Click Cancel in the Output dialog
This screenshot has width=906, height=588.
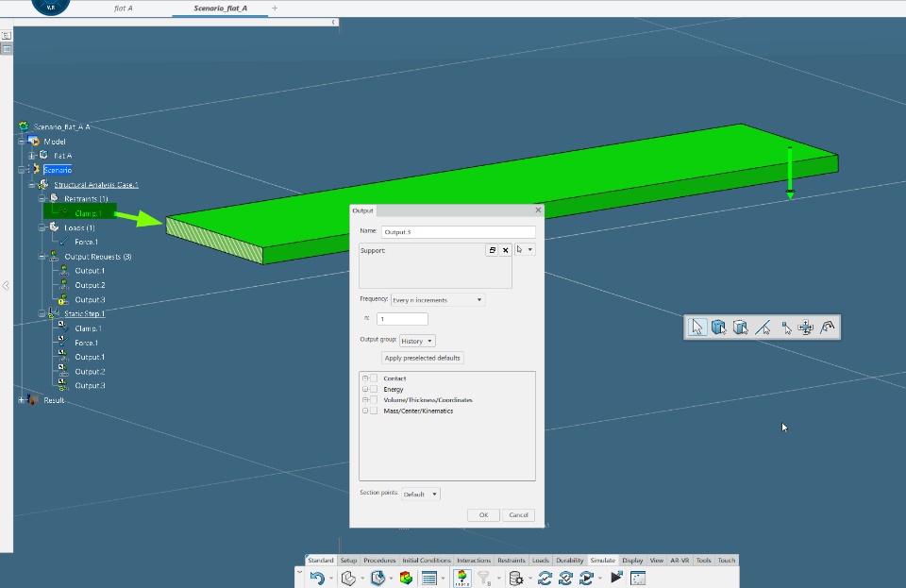pyautogui.click(x=518, y=514)
